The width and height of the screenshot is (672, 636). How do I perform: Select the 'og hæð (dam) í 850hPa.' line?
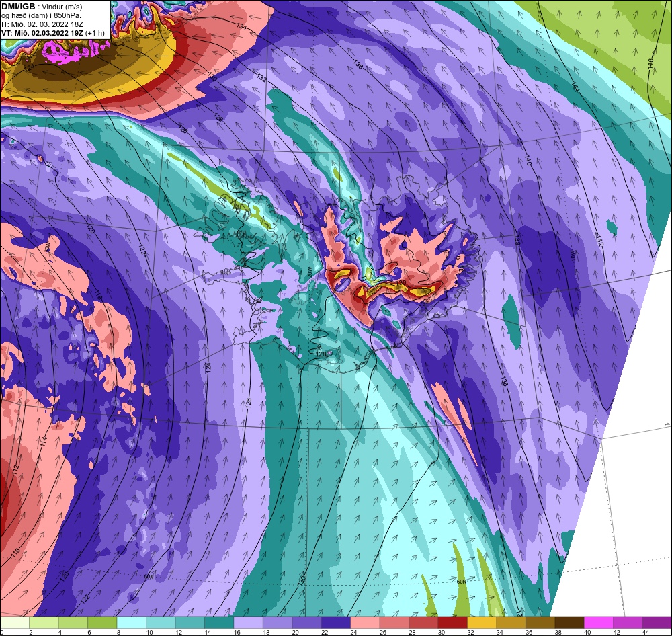tap(41, 15)
